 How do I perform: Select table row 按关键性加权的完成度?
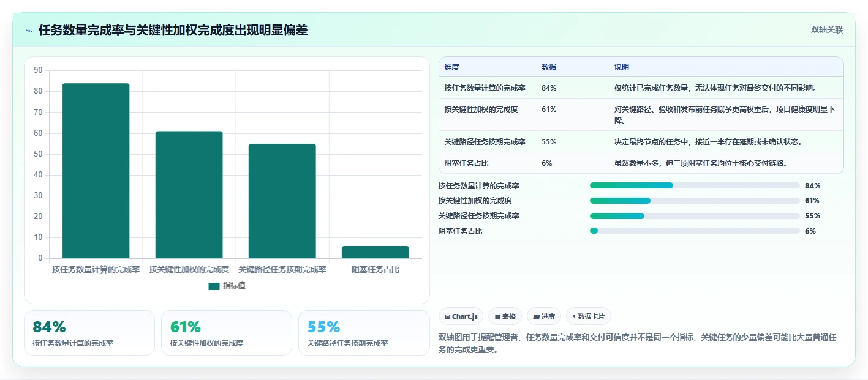[641, 115]
